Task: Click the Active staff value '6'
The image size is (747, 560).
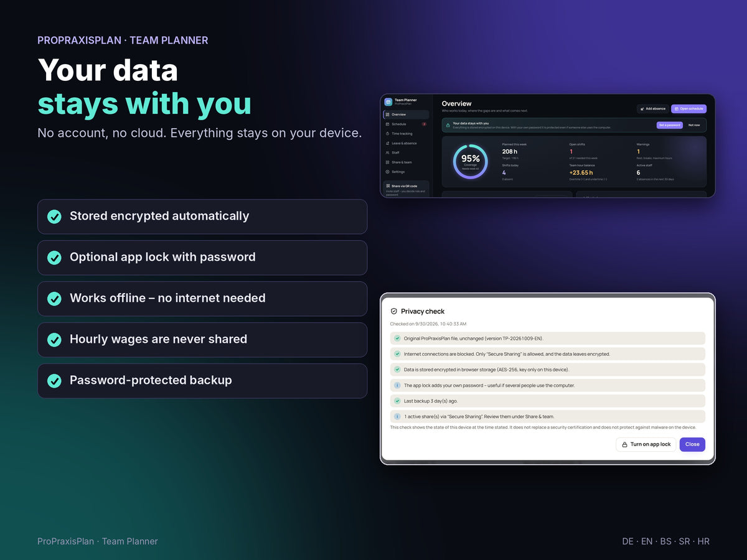Action: (639, 173)
